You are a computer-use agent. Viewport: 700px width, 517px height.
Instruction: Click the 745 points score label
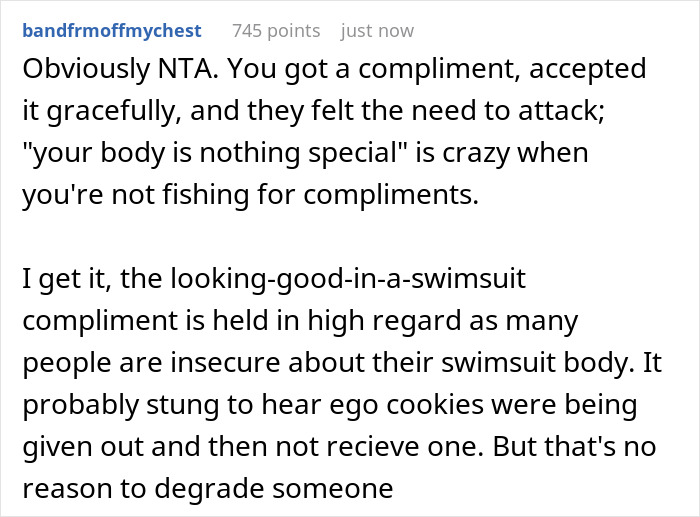click(x=276, y=31)
